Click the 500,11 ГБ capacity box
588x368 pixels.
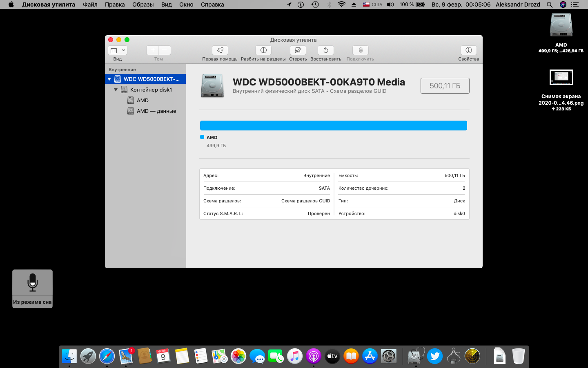pos(445,86)
